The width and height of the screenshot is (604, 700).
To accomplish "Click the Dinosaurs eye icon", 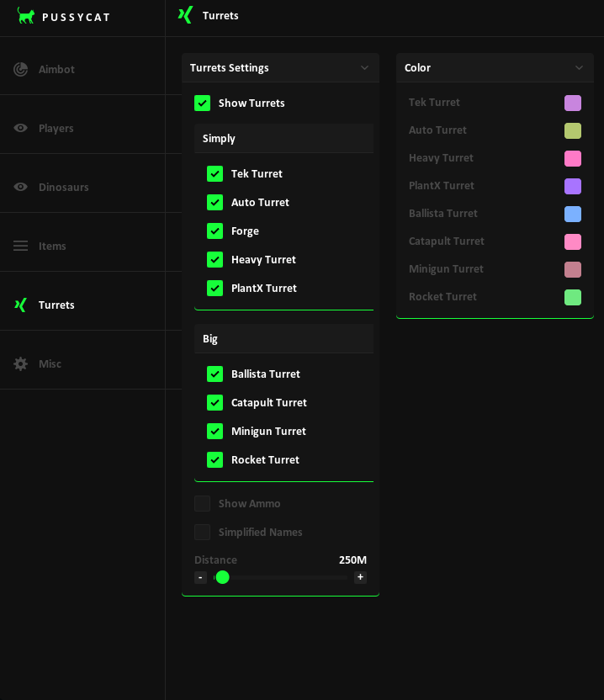I will (x=21, y=188).
